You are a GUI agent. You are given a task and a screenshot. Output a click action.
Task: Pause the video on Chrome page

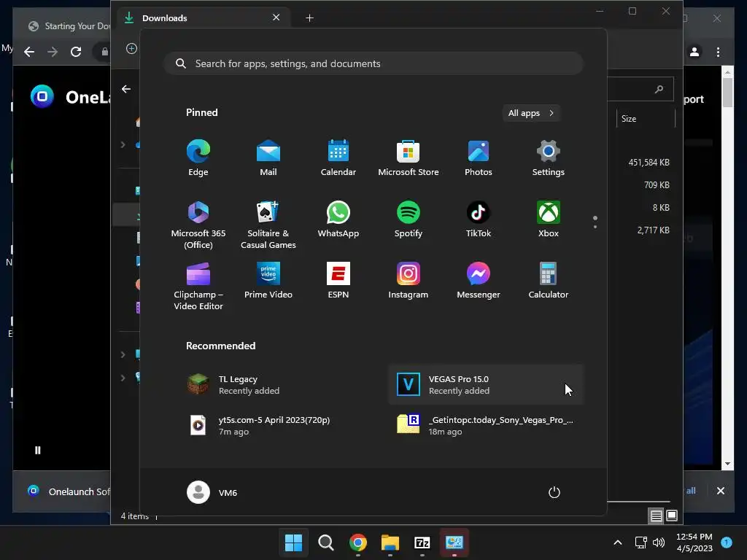[38, 451]
